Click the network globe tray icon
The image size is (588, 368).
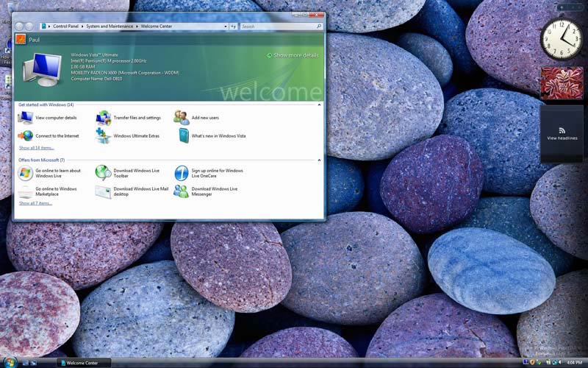(554, 362)
